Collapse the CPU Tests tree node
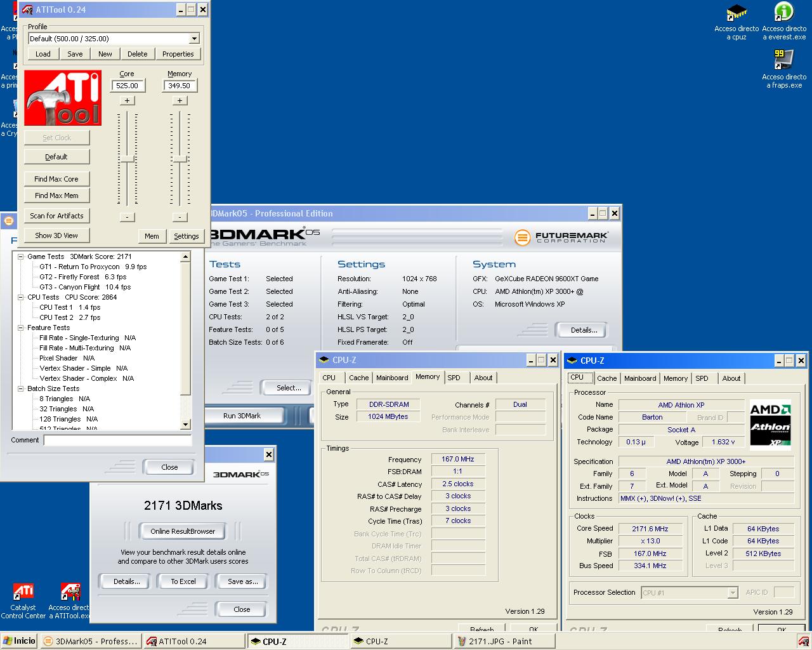This screenshot has width=812, height=650. coord(20,297)
